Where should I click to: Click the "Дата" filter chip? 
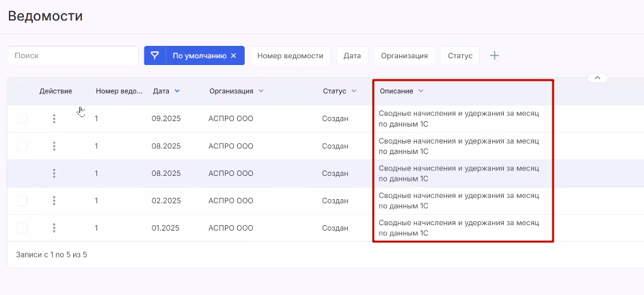pos(352,55)
